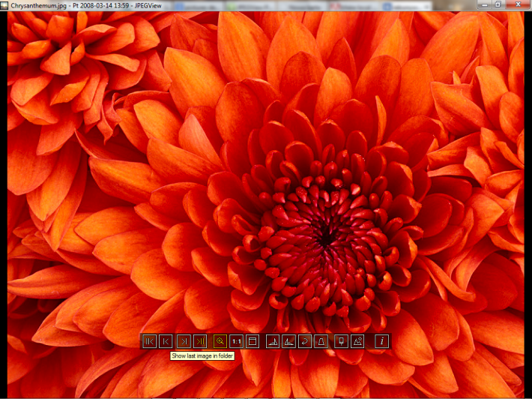
Task: Maximize the JPEGView window
Action: [498, 4]
